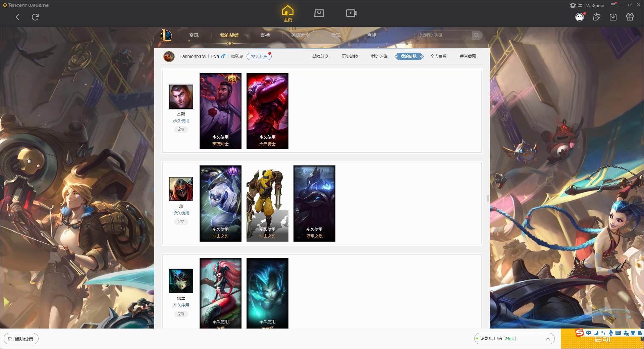Open the 冠军之隐 skin card
Image resolution: width=644 pixels, height=349 pixels.
click(314, 203)
